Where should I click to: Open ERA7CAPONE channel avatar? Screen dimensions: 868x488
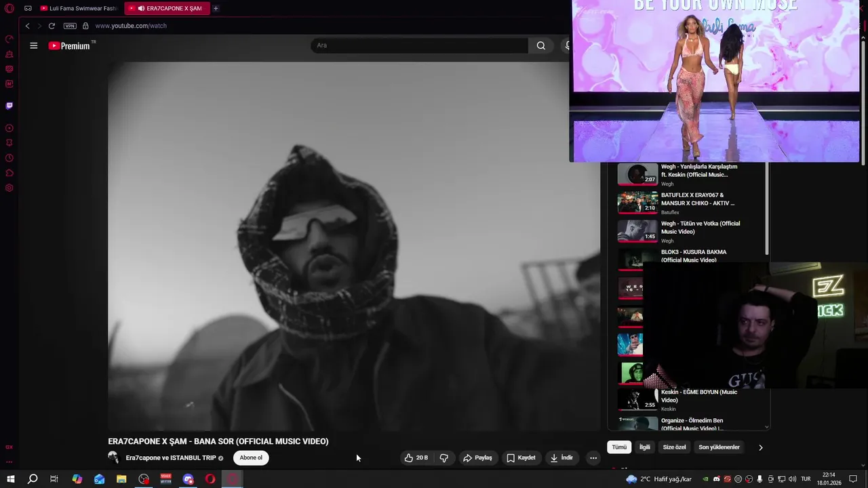113,457
